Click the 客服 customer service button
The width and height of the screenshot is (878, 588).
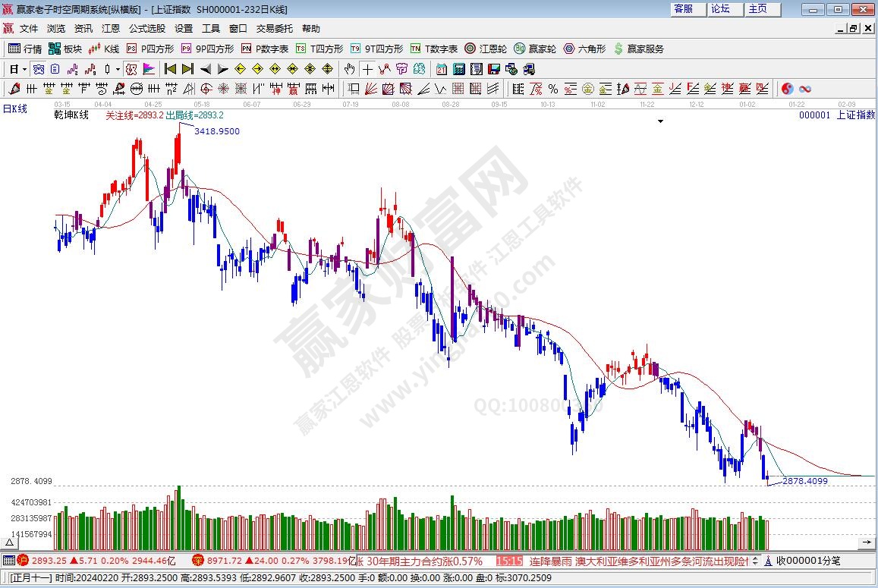pyautogui.click(x=683, y=9)
